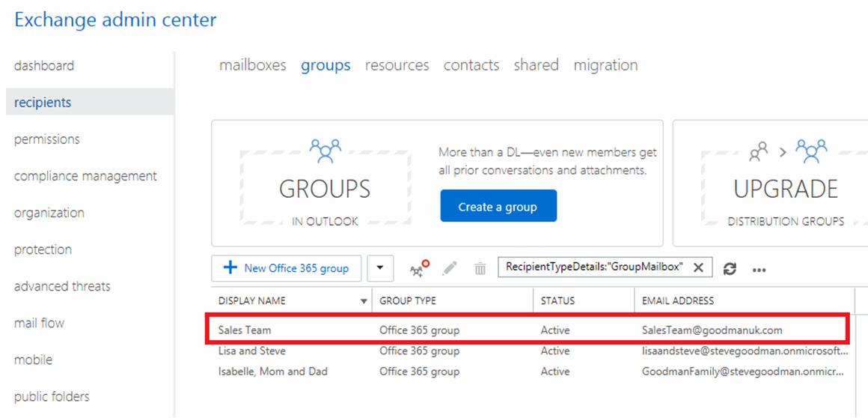This screenshot has height=418, width=868.
Task: Open the contacts tab
Action: coord(471,65)
